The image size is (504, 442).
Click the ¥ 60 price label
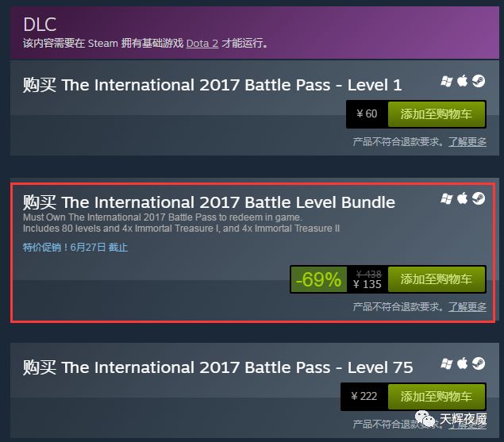coord(367,113)
